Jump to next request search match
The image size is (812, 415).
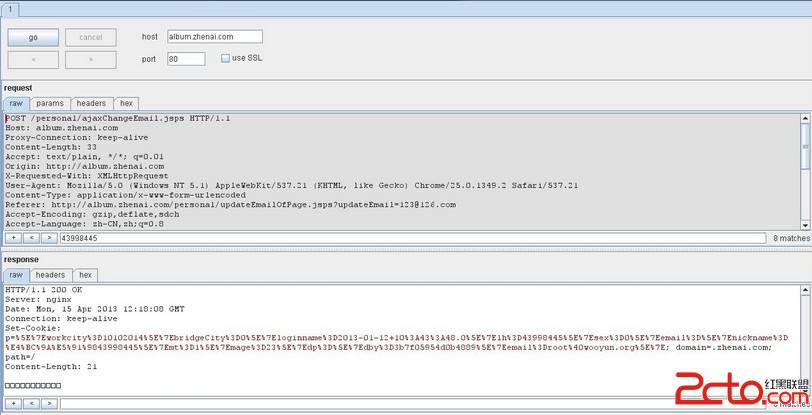[x=49, y=238]
